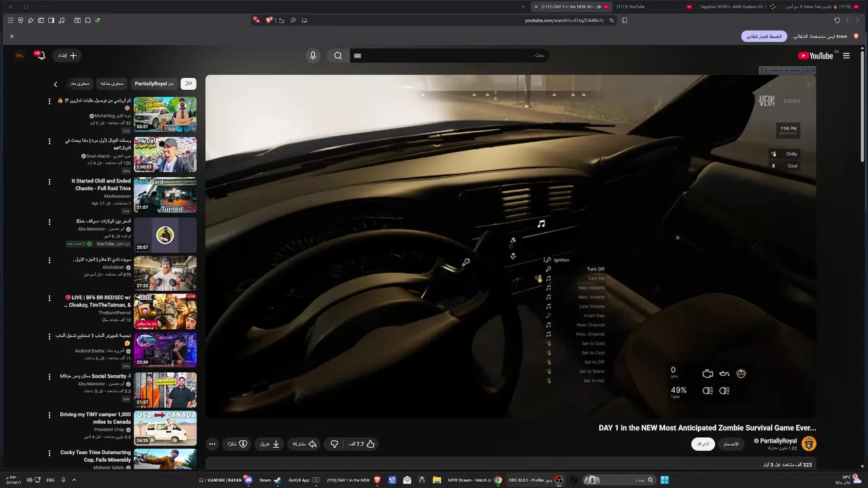
Task: Open the Create (+) video button
Action: pos(67,56)
